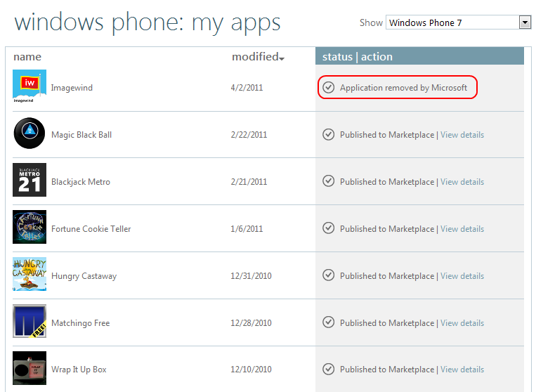The image size is (536, 392).
Task: Click the Matchingo Free app icon
Action: (x=30, y=321)
